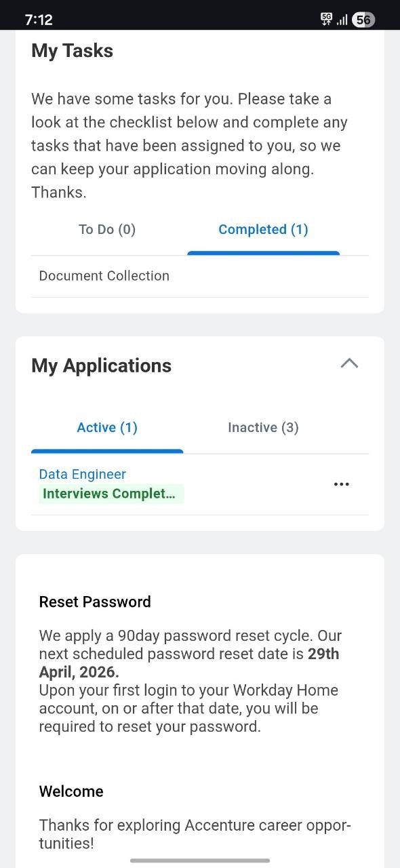Tap the Welcome heading

tap(71, 791)
